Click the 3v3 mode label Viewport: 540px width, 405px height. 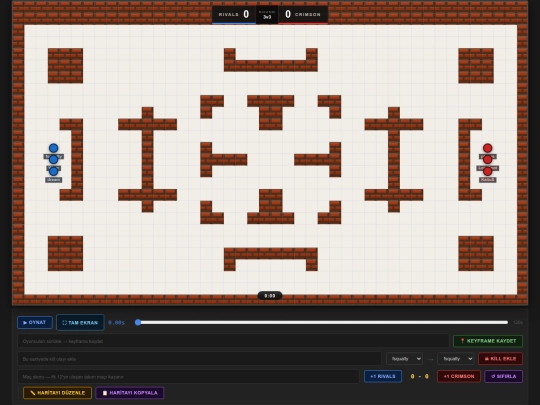point(267,17)
